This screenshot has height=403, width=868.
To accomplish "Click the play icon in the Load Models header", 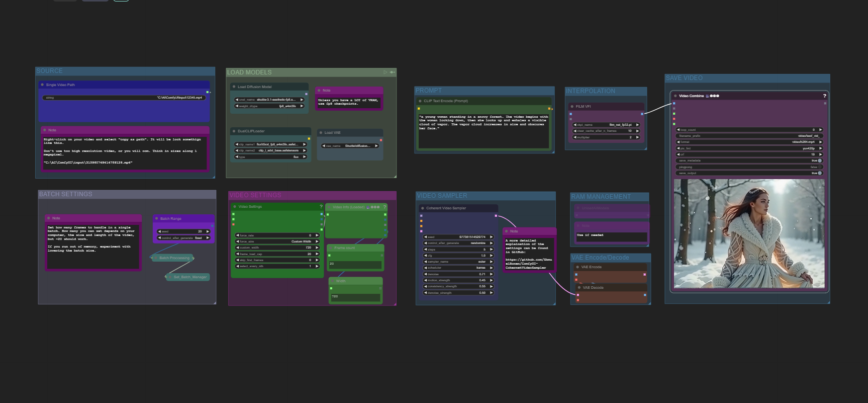I will tap(385, 72).
